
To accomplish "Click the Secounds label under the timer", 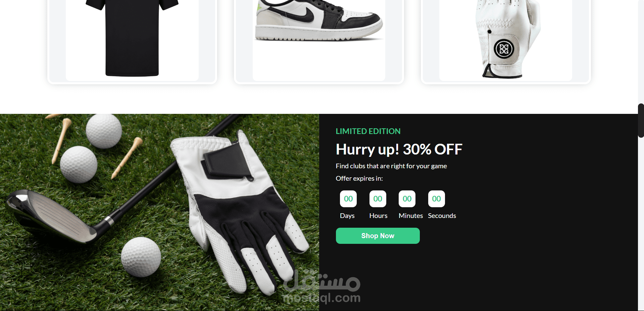I will 442,216.
